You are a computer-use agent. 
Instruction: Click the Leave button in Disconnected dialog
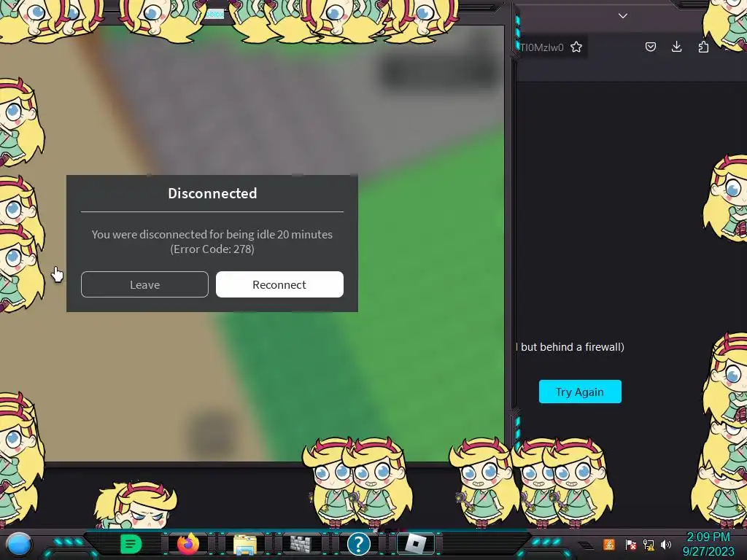coord(145,284)
